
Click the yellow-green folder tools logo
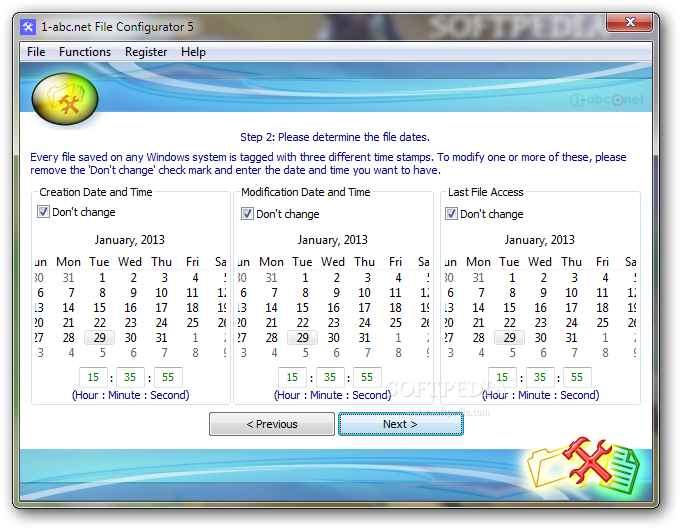click(x=65, y=99)
